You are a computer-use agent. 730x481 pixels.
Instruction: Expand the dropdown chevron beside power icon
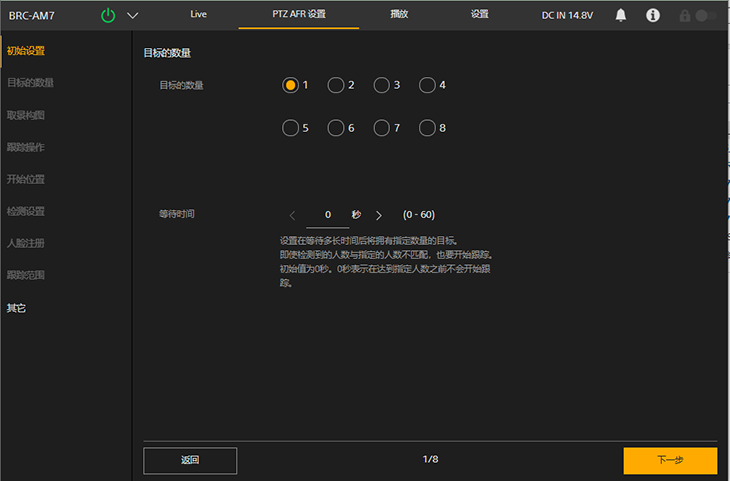click(x=133, y=15)
